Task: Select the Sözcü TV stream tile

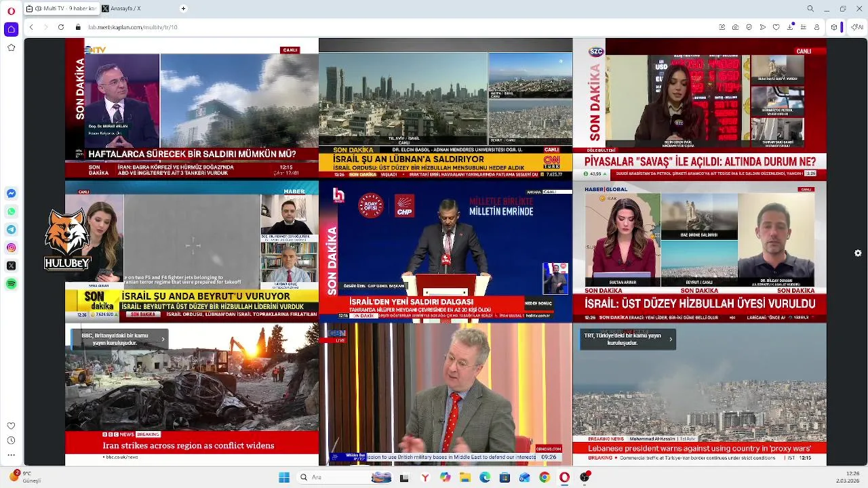Action: pos(700,108)
